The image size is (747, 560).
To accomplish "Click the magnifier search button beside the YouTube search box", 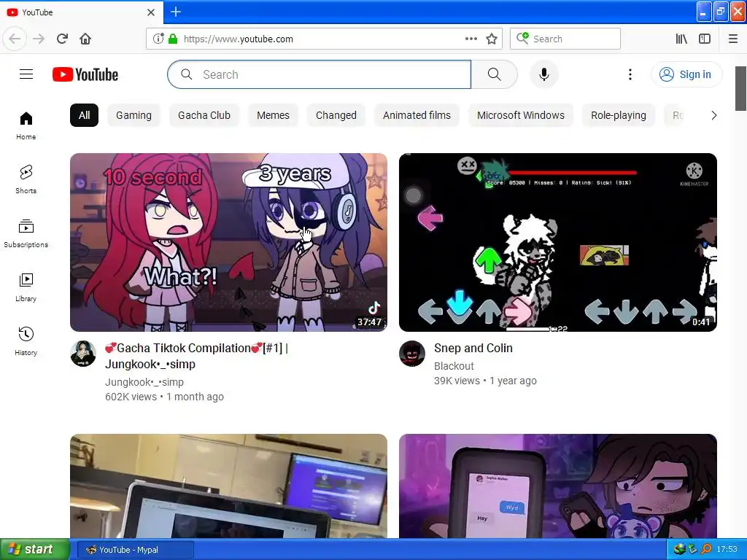I will pyautogui.click(x=494, y=74).
